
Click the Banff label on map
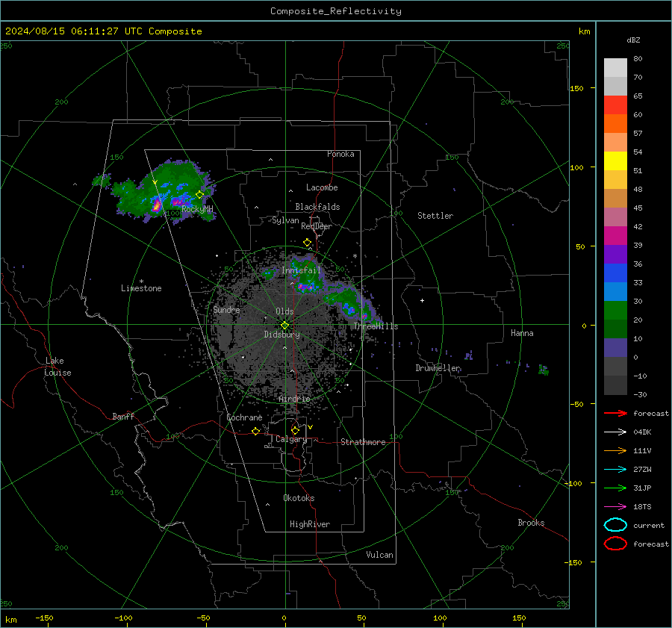point(123,416)
